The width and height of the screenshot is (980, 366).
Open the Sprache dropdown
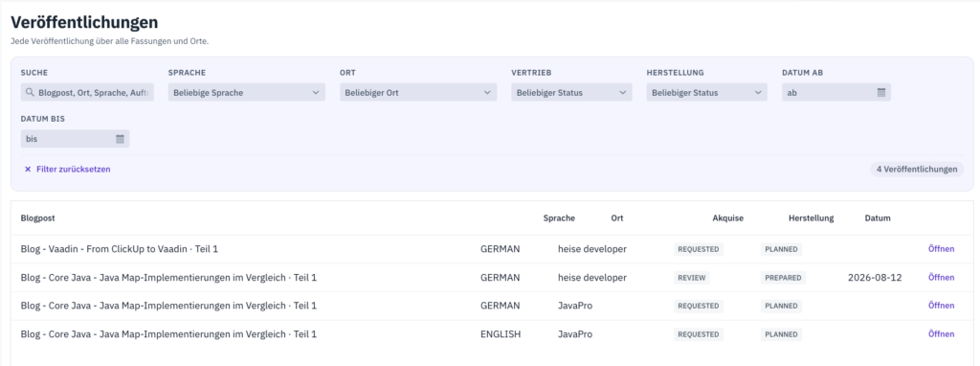246,93
